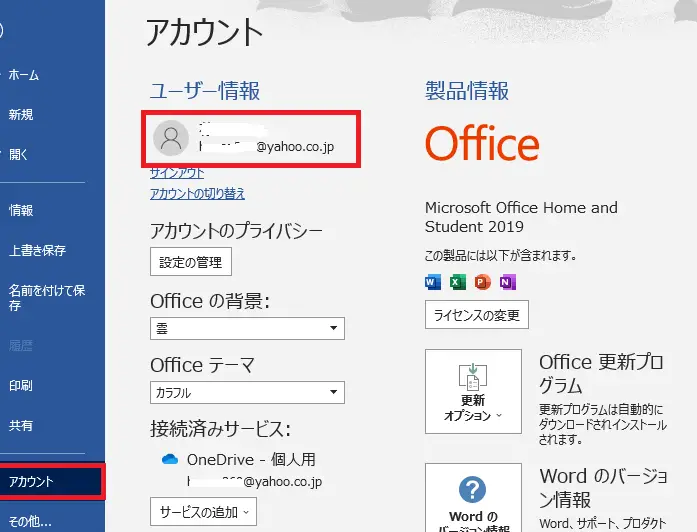Click the OneNote app icon under product info

tap(508, 283)
